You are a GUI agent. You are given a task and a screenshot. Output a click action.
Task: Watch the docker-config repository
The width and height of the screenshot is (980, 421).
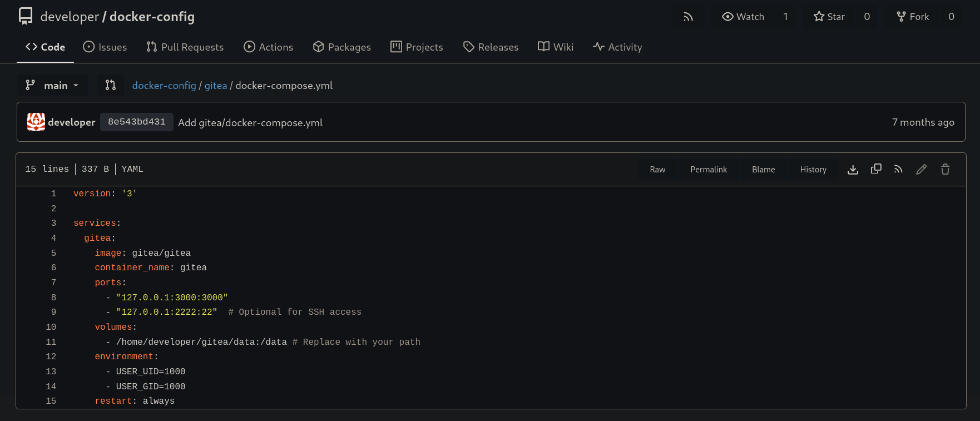(743, 17)
